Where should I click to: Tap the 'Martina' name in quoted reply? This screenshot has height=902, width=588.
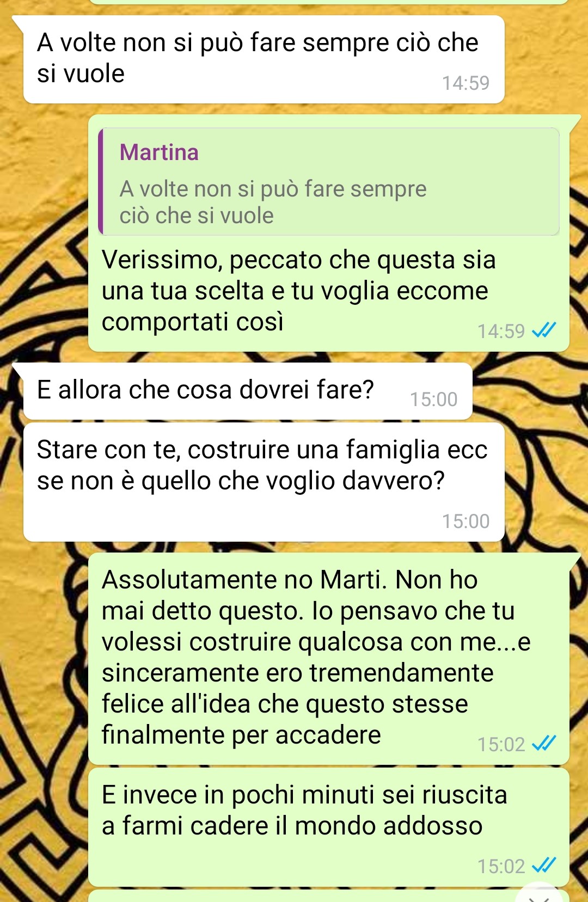tap(159, 152)
